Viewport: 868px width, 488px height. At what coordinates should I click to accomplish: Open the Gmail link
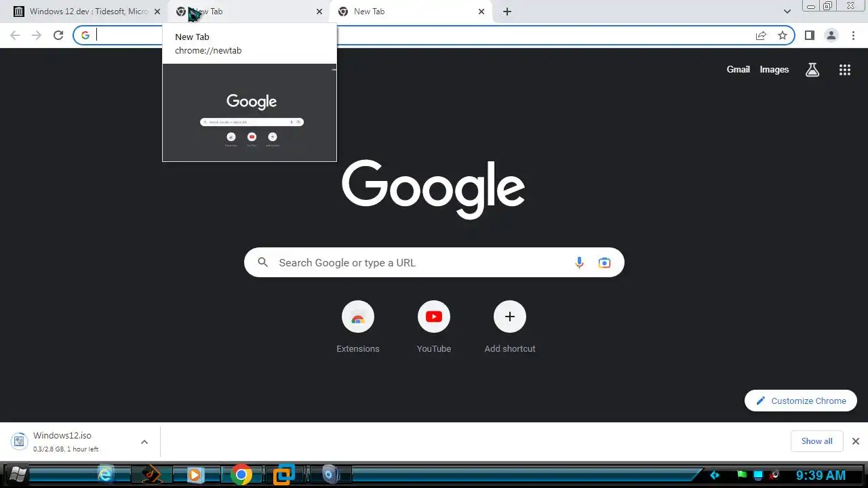738,69
